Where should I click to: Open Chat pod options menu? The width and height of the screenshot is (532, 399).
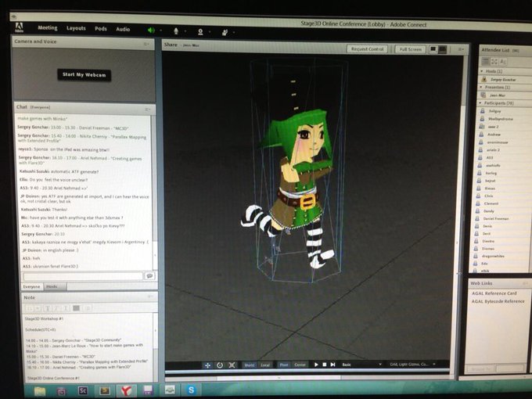coord(148,110)
